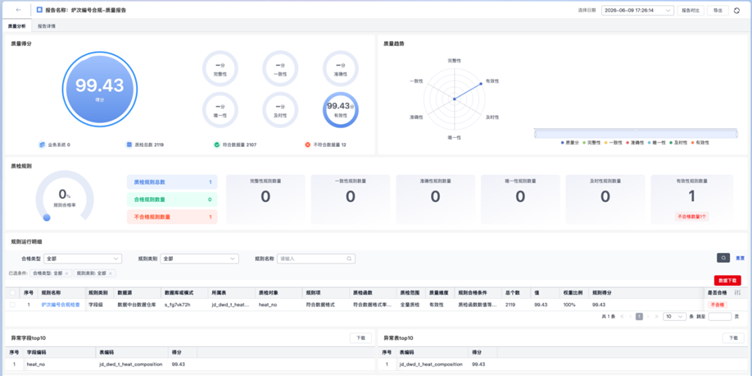752x376 pixels.
Task: Toggle 有效性 legend item in trend chart
Action: click(x=699, y=142)
